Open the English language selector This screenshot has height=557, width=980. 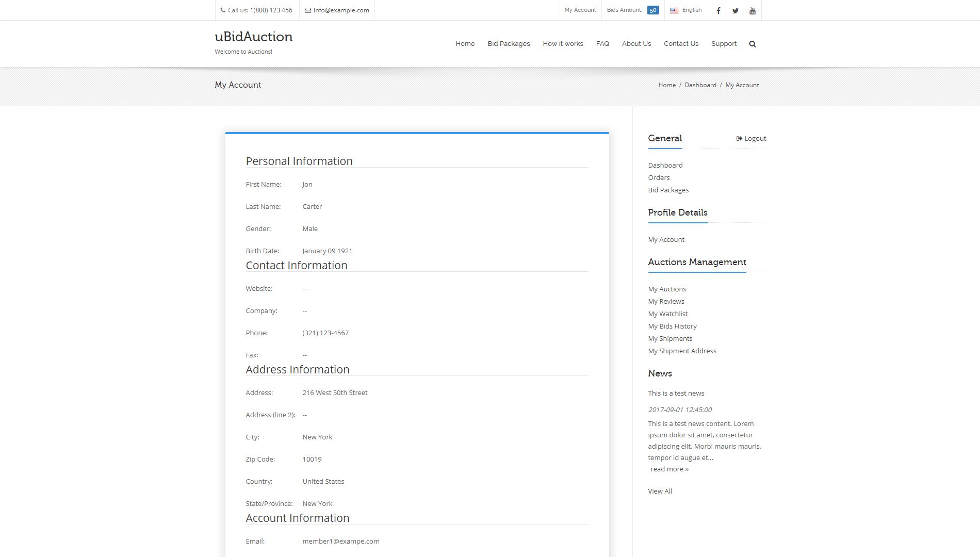692,10
